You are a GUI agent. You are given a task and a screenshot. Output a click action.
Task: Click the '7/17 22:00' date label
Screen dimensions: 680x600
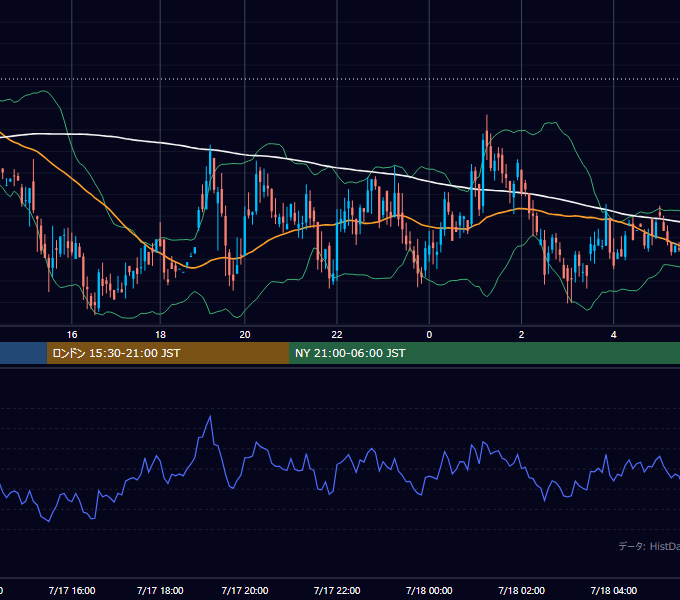pos(337,590)
